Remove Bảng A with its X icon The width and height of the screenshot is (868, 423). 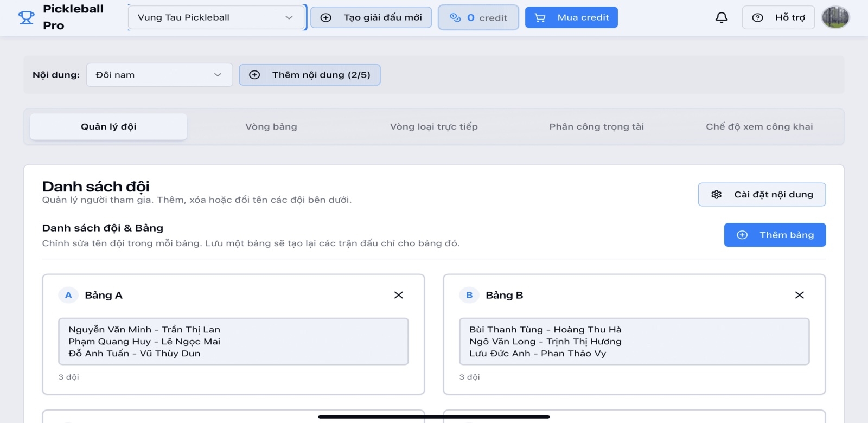click(x=399, y=295)
